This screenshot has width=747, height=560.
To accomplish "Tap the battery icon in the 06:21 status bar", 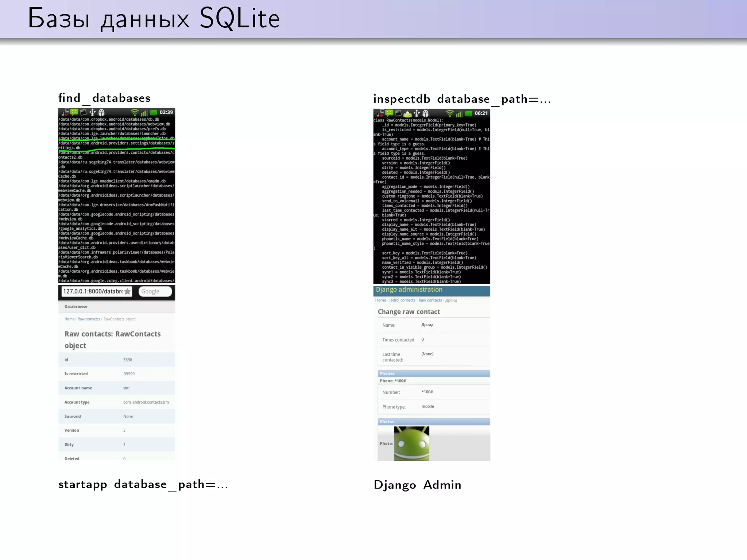I will [469, 113].
